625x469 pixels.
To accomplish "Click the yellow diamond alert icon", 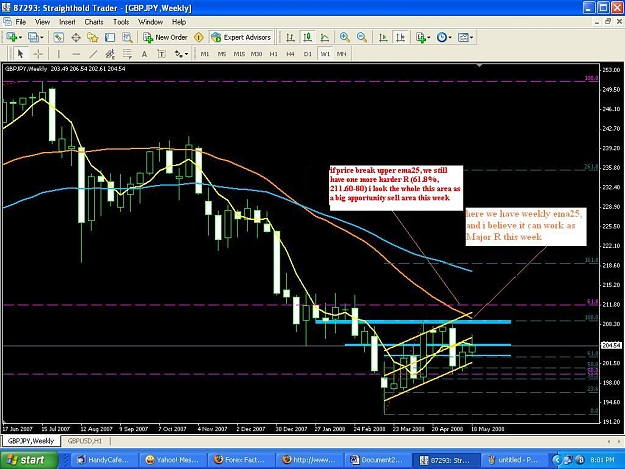I will click(199, 37).
